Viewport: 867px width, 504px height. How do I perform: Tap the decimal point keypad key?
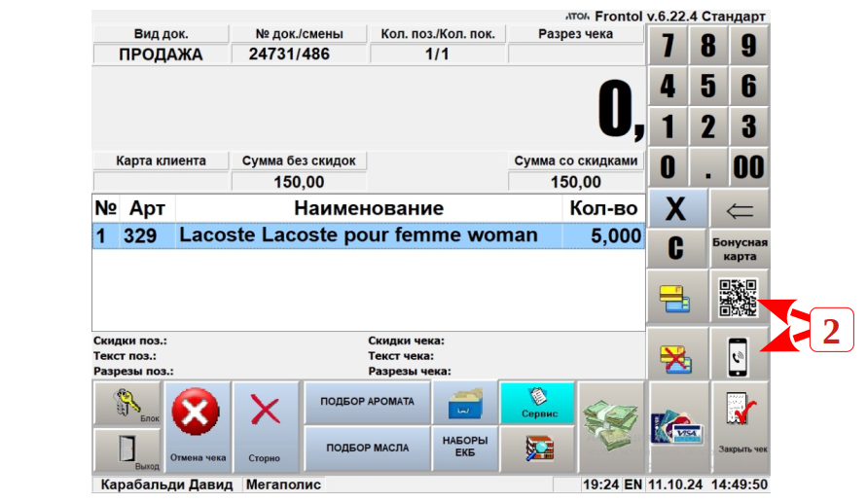[x=708, y=167]
